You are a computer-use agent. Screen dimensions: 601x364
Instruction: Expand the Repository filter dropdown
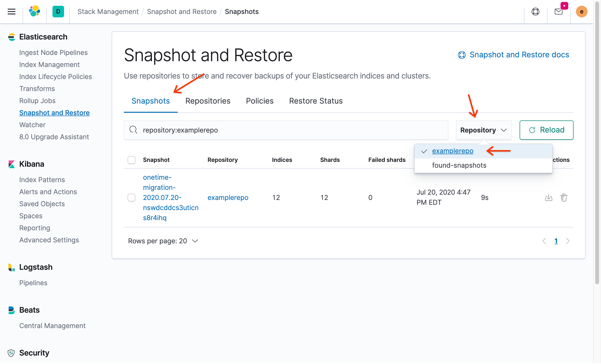[x=483, y=130]
